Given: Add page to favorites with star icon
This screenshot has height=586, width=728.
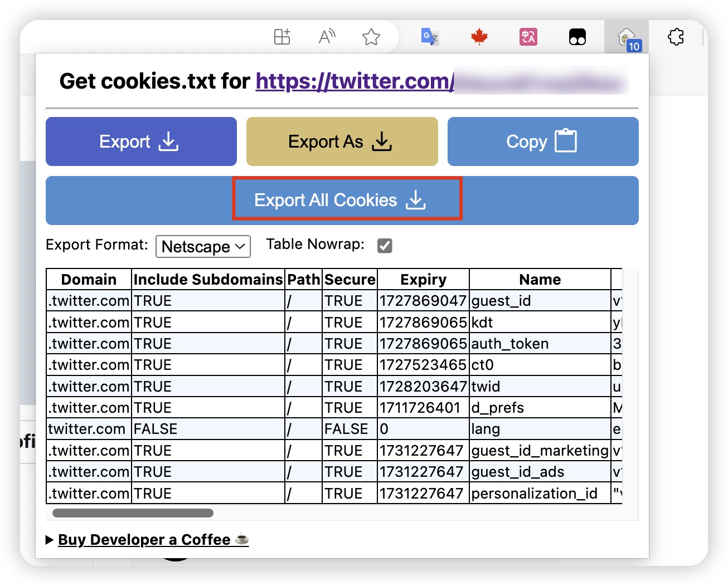Looking at the screenshot, I should (371, 37).
